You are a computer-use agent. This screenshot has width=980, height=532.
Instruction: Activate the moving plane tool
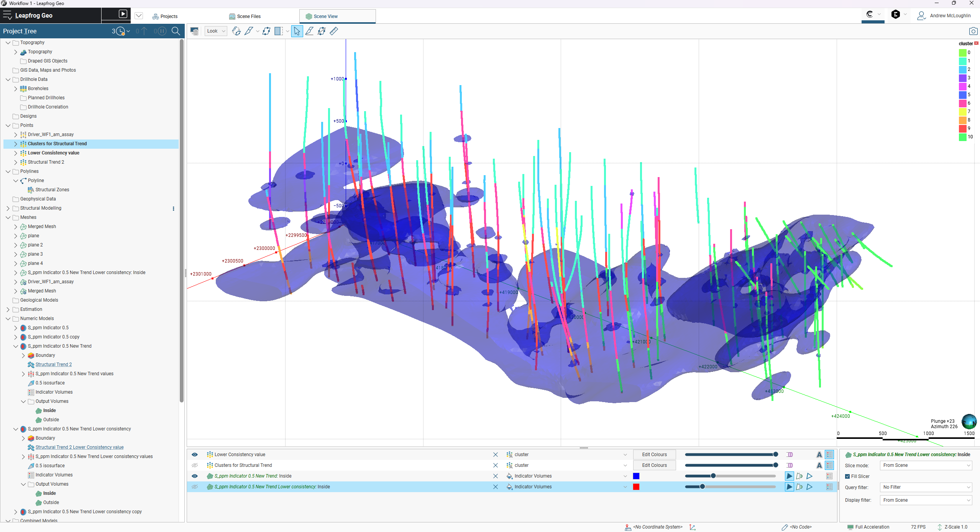pos(266,31)
